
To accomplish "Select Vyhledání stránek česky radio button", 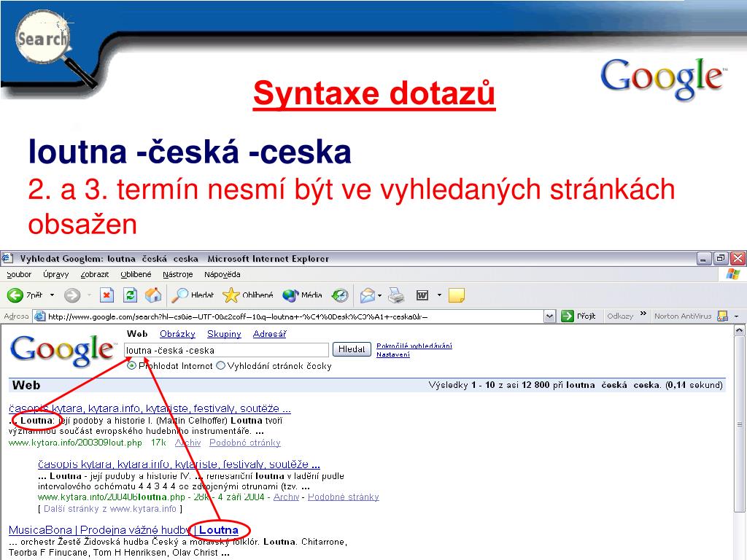I will pos(220,366).
